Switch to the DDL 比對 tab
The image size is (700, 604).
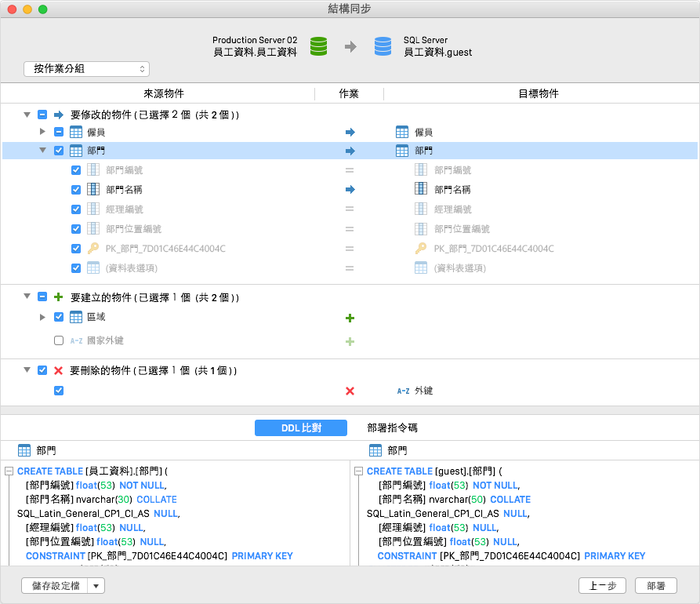(x=301, y=428)
